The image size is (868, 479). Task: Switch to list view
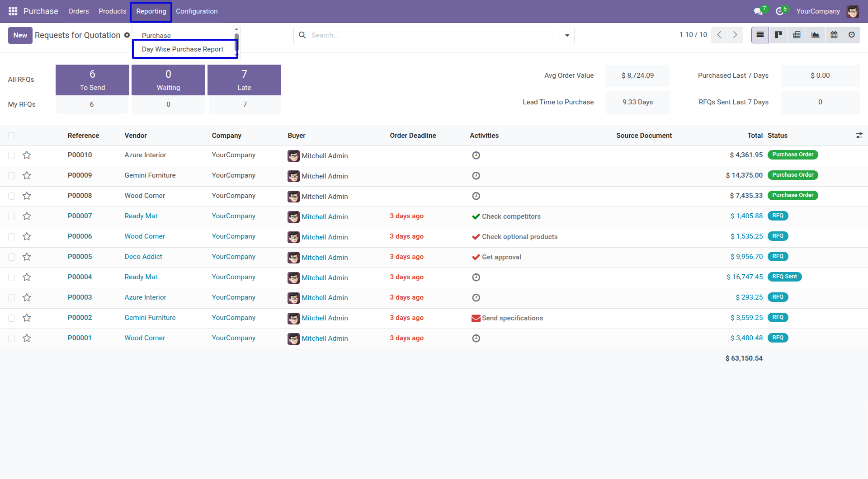pos(760,35)
